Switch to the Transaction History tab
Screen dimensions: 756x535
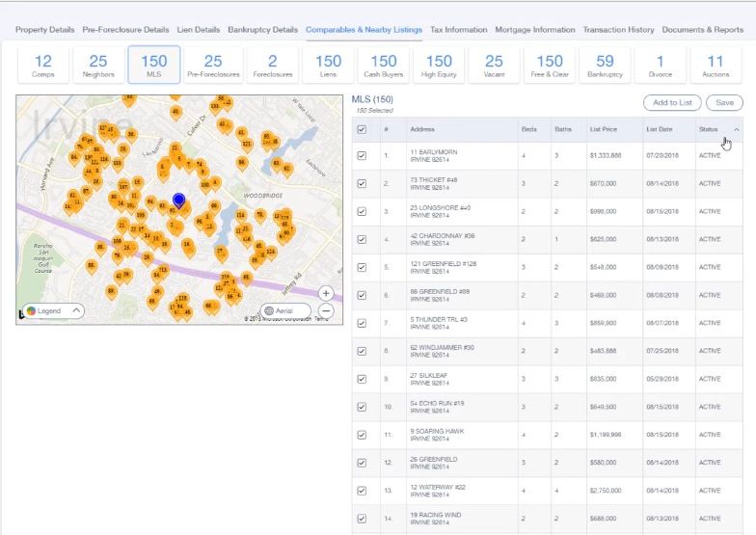[618, 30]
